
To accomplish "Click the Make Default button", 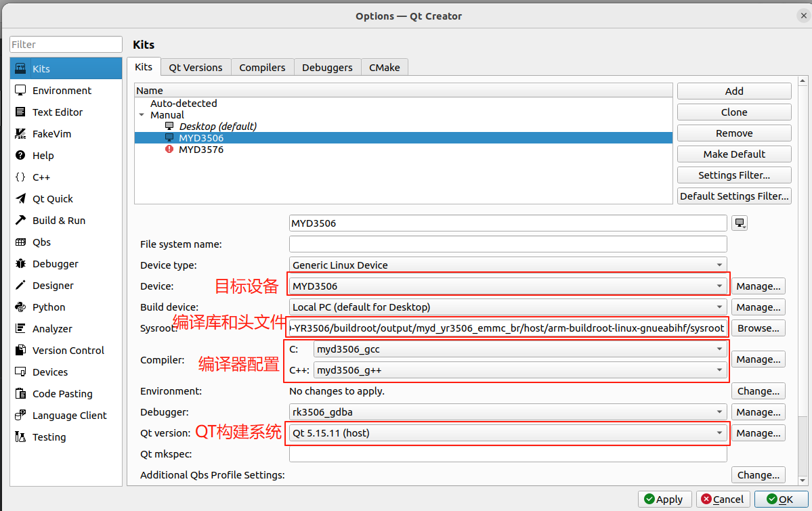I will pyautogui.click(x=734, y=154).
